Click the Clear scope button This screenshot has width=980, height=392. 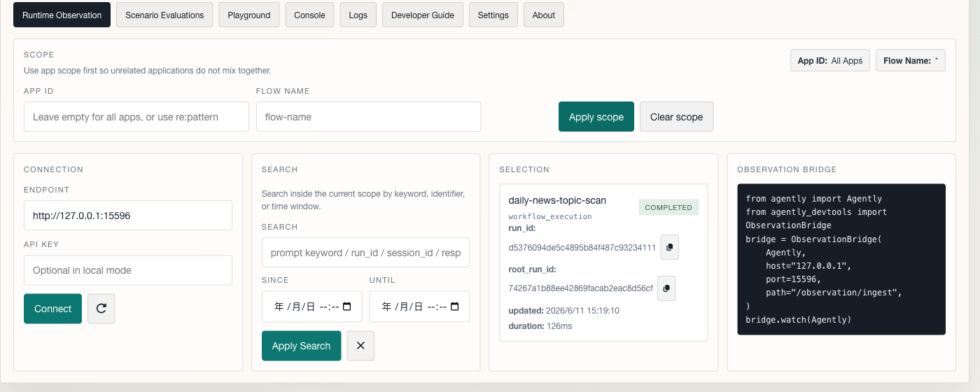(x=677, y=117)
